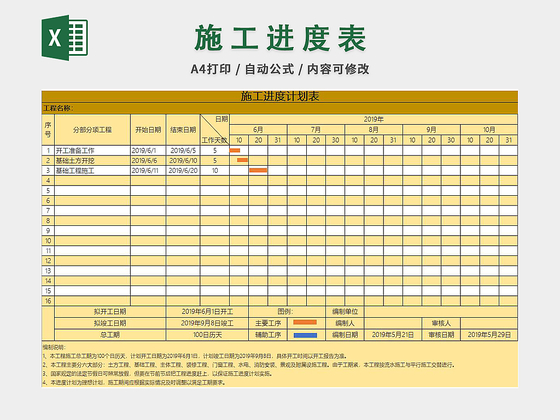Click note line 2 about 本工程主要分六大部分
The height and width of the screenshot is (420, 560).
249,365
